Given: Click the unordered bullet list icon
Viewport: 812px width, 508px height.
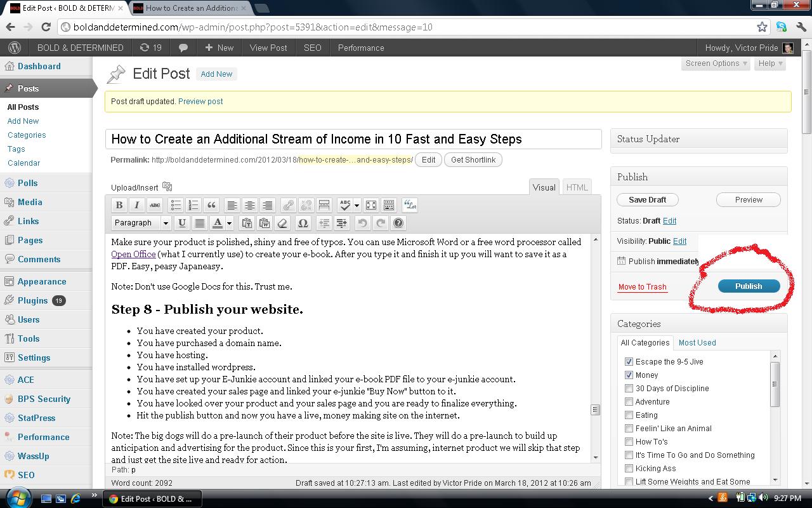Looking at the screenshot, I should 176,205.
